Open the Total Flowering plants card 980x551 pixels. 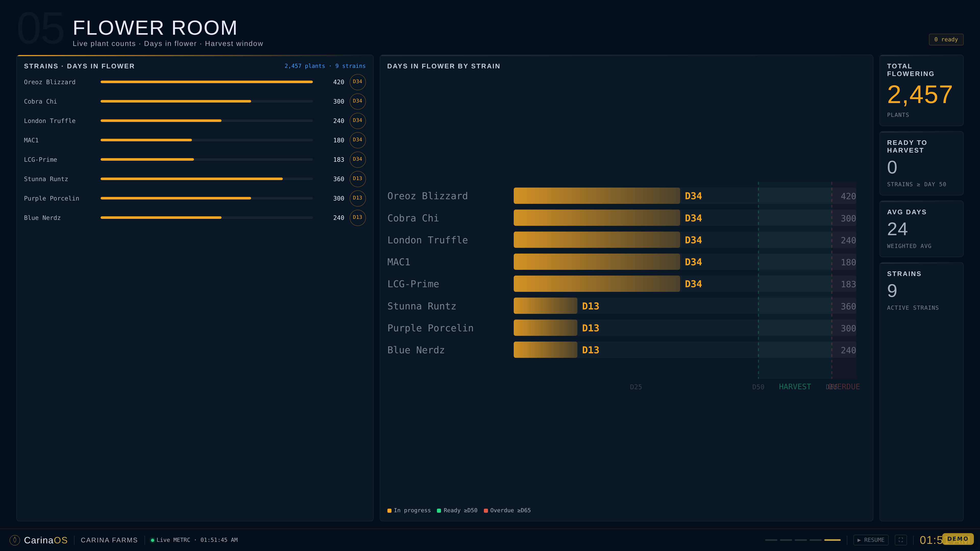[x=921, y=91]
